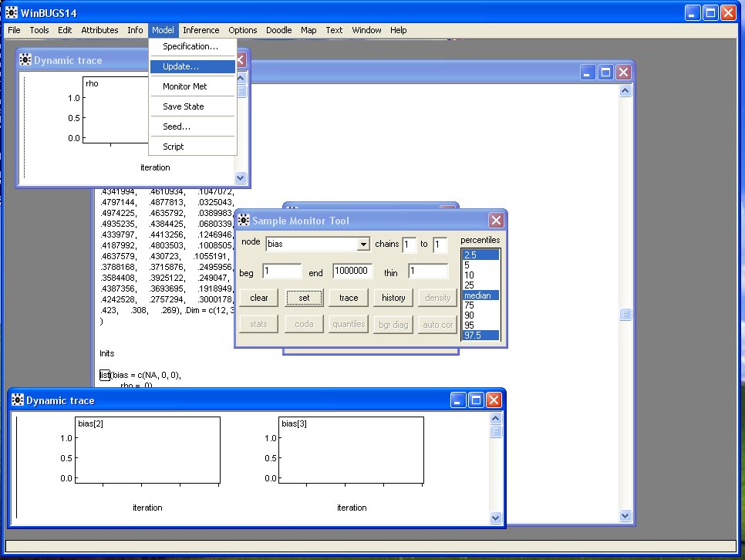Screen dimensions: 745x560
Task: Maximize the bottom Dynamic trace window
Action: [x=476, y=400]
